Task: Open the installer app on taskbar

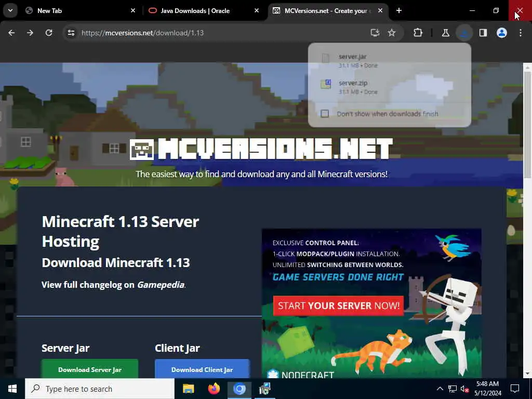Action: click(x=264, y=389)
